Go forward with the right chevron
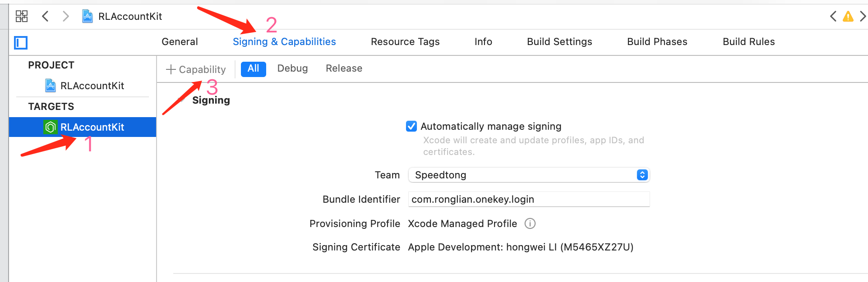 coord(66,17)
